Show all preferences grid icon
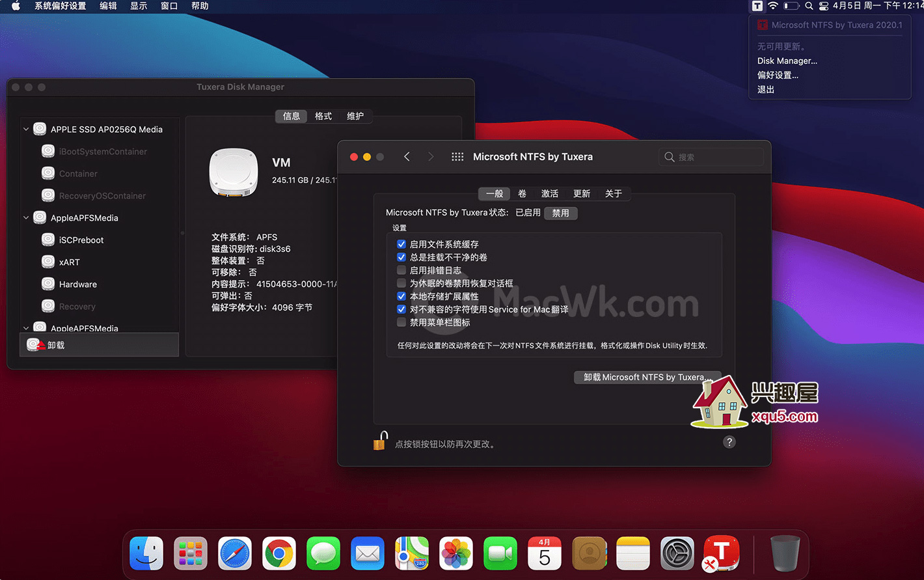 (x=457, y=157)
